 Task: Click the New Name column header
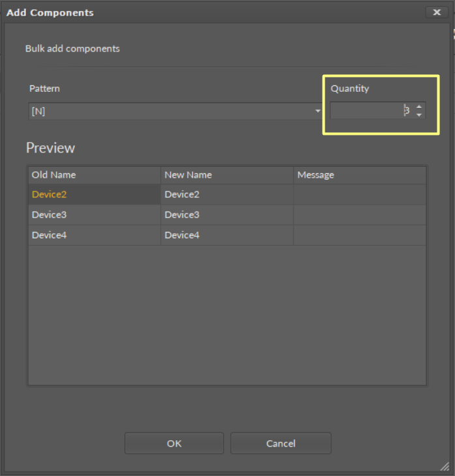coord(227,175)
